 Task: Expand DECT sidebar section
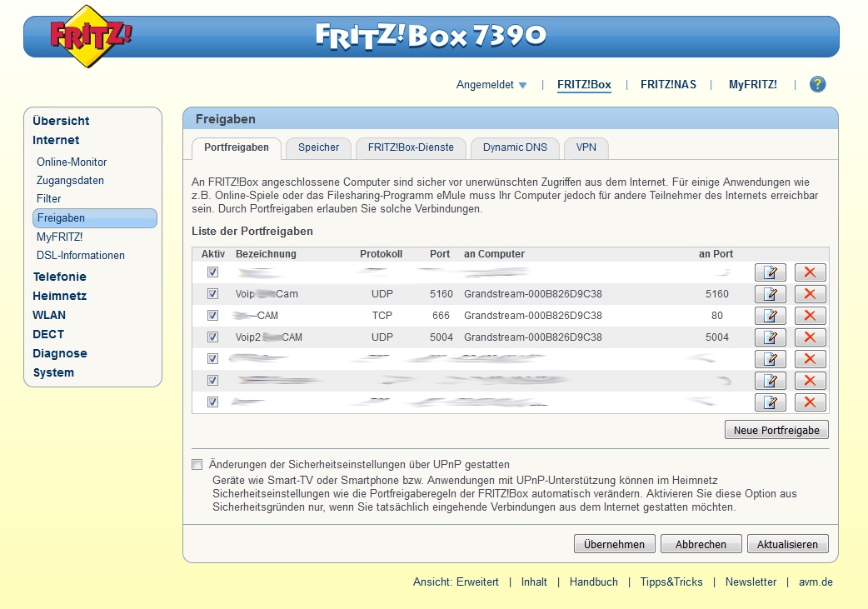click(48, 334)
